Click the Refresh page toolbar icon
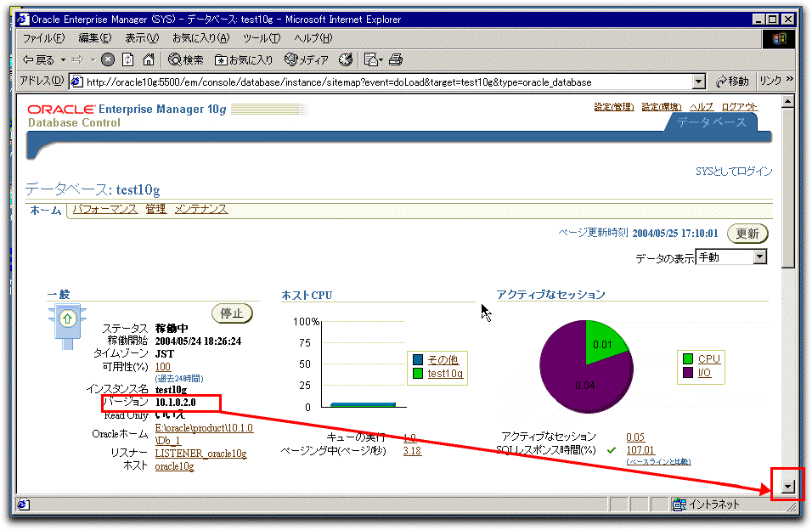Screen dimensions: 812x530 (128, 60)
